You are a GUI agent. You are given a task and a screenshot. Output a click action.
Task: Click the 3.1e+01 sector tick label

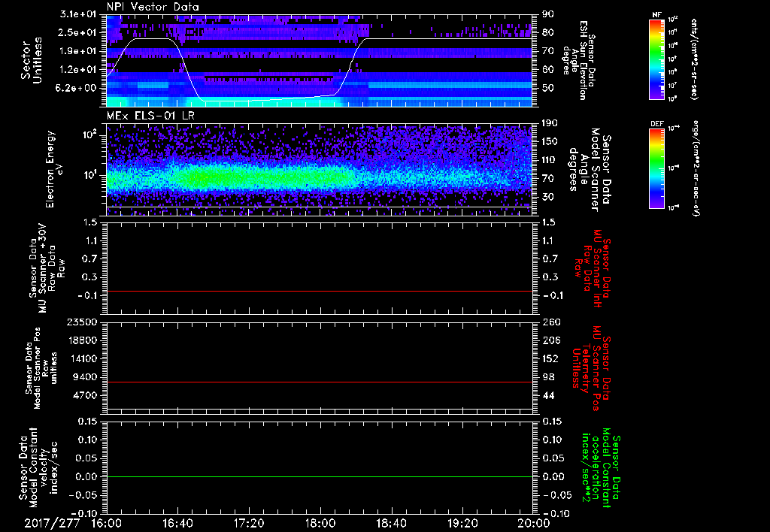point(79,14)
